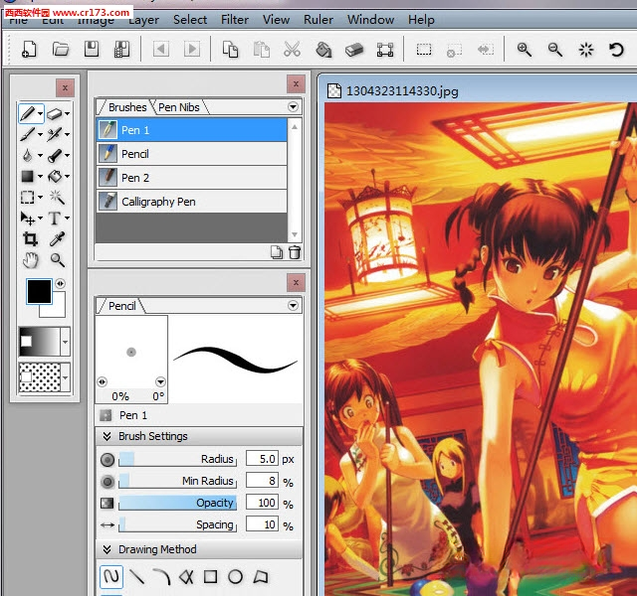Select the curve drawing method
This screenshot has width=637, height=596.
click(x=162, y=576)
